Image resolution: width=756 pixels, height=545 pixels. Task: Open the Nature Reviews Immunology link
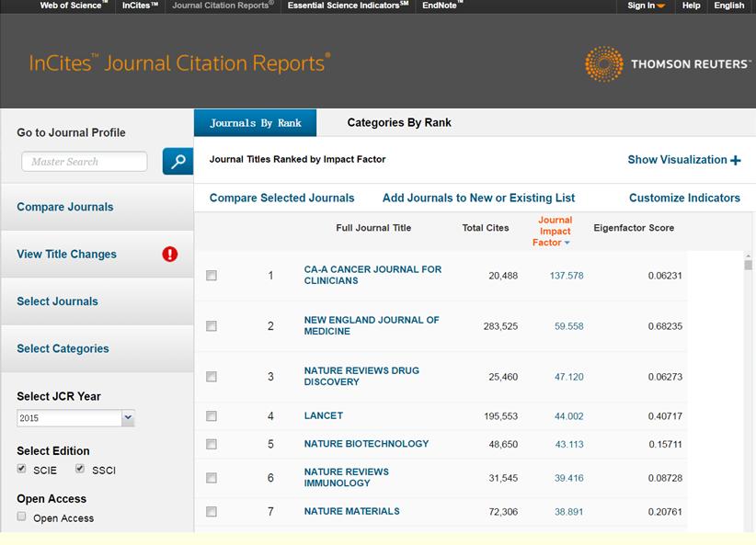(x=346, y=478)
